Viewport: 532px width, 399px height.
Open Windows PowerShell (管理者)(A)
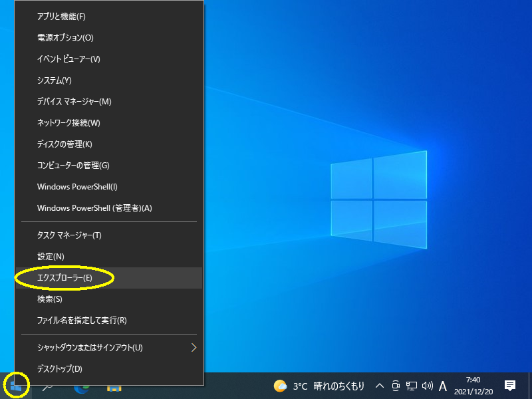click(x=94, y=208)
